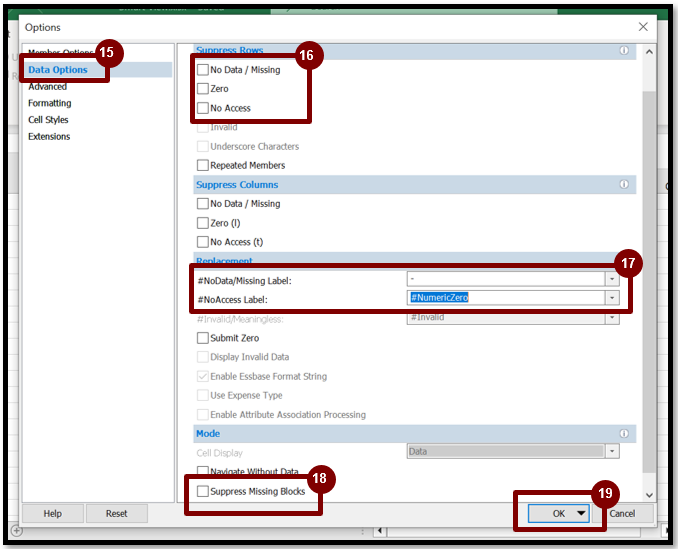Click the Help button
The height and width of the screenshot is (549, 678).
coord(52,514)
